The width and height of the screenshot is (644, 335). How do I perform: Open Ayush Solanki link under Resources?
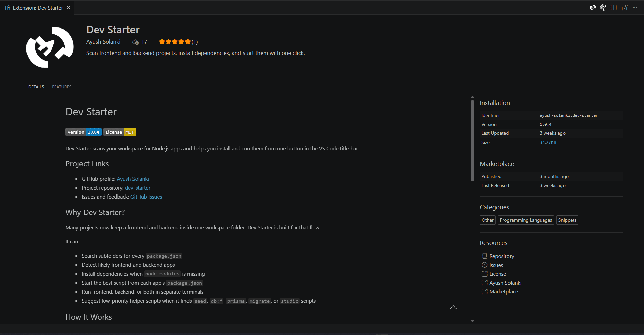click(x=505, y=283)
